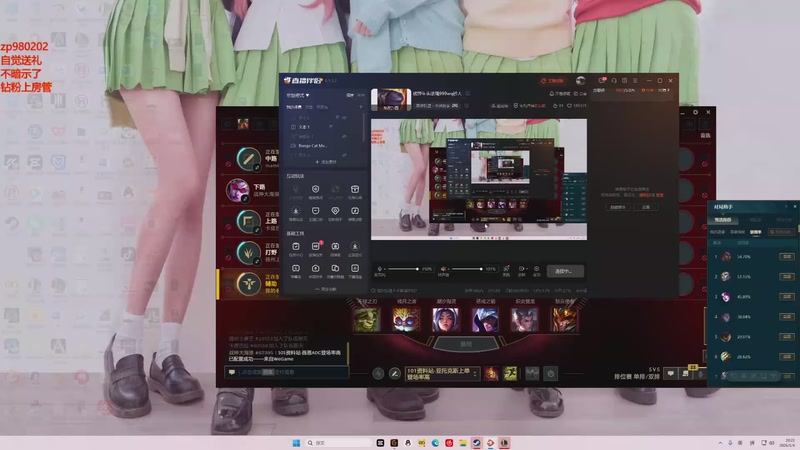The height and width of the screenshot is (450, 800).
Task: Expand the live mode dropdown at top left
Action: coord(297,95)
